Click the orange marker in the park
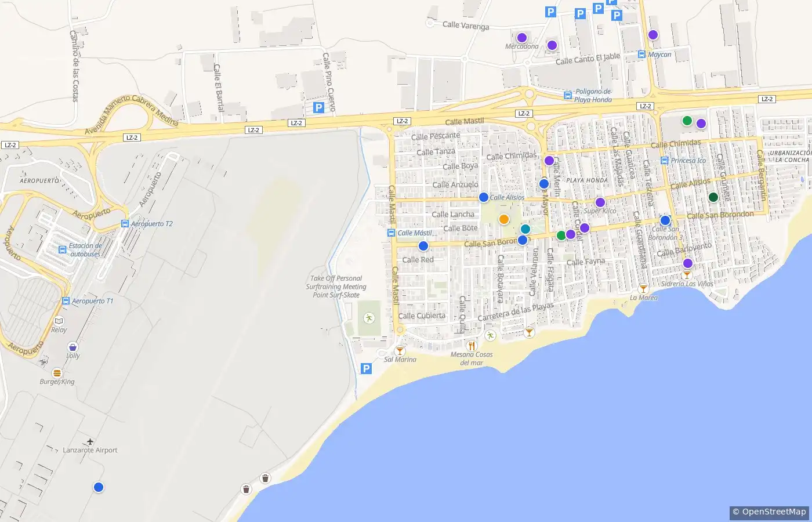 point(504,219)
